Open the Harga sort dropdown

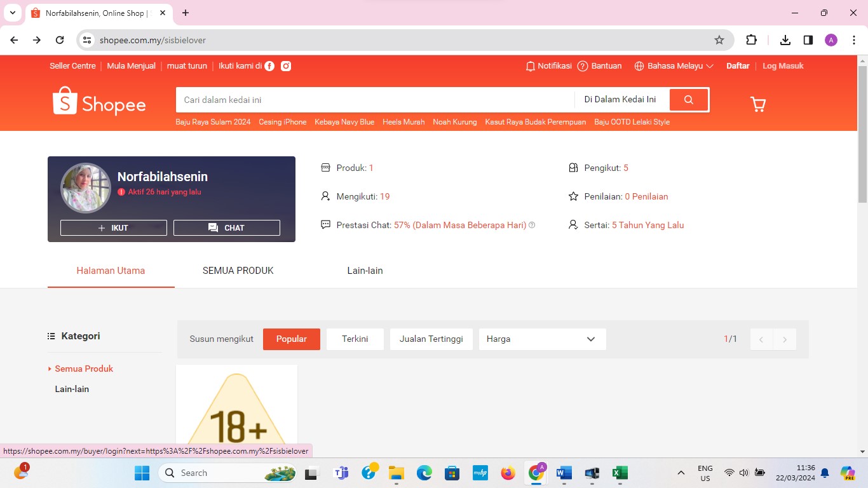click(541, 339)
